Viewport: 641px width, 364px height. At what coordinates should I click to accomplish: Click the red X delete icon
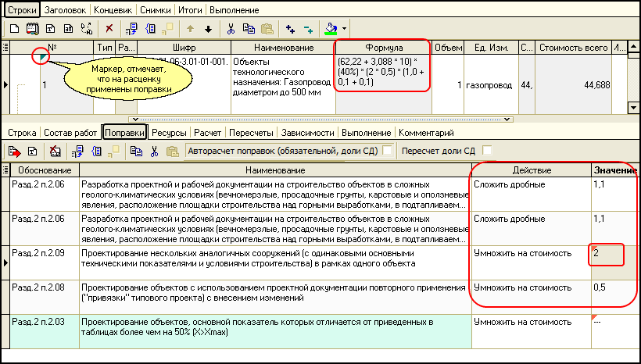tap(109, 29)
